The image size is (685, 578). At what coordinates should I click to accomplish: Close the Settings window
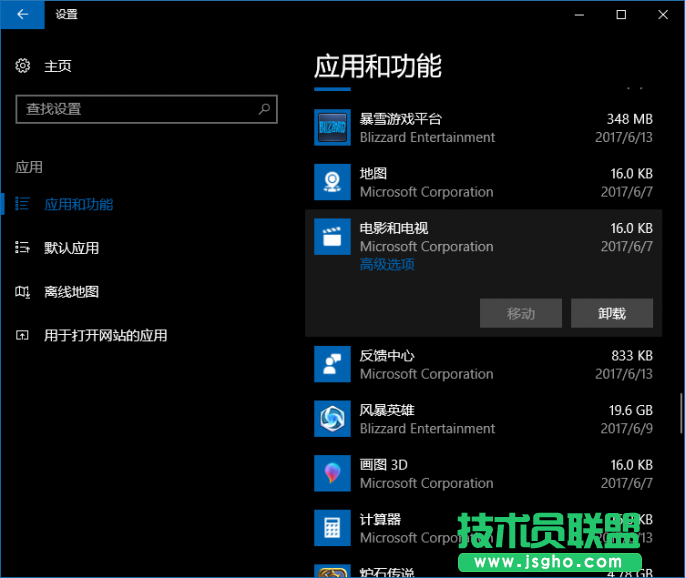663,15
